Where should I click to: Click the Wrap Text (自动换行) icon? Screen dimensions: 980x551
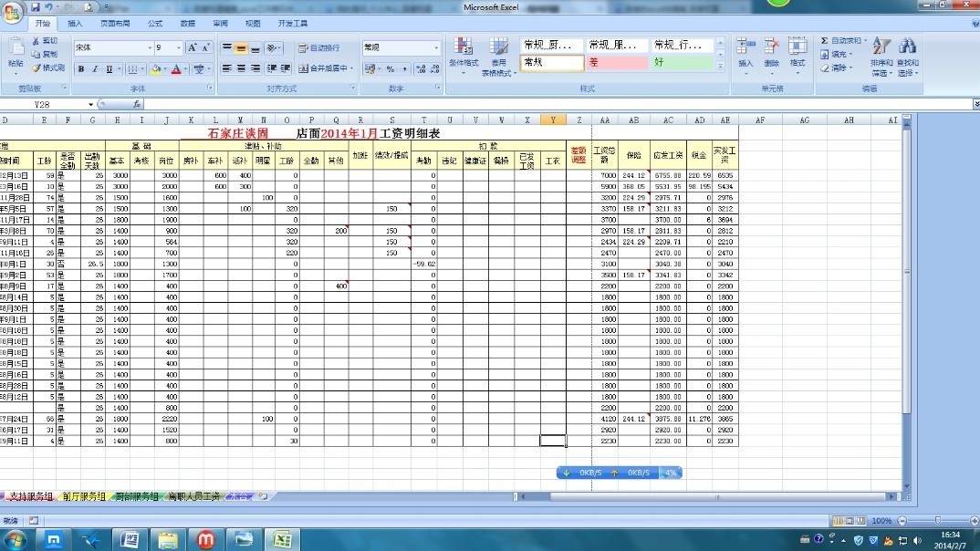(303, 48)
